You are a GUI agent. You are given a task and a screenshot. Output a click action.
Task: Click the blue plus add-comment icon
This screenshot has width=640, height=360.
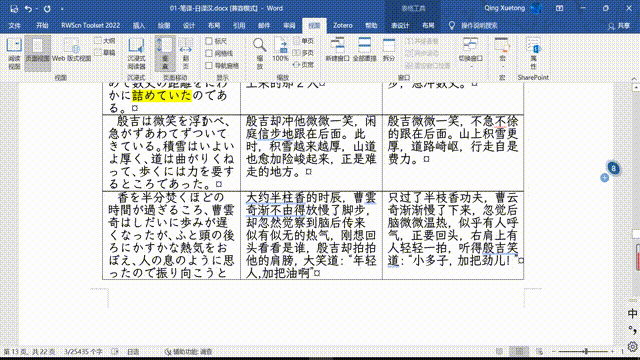604,178
